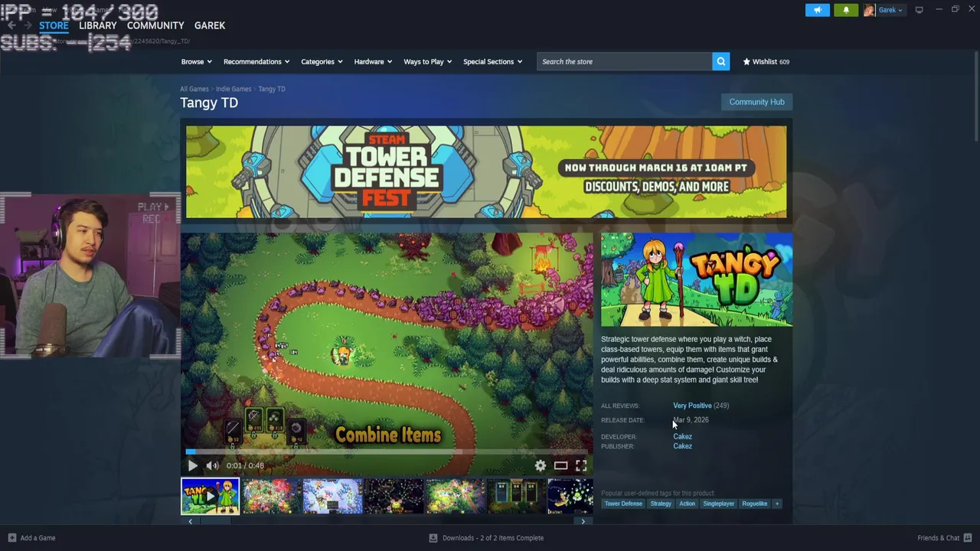The width and height of the screenshot is (980, 551).
Task: Open the Community Hub button
Action: click(756, 102)
